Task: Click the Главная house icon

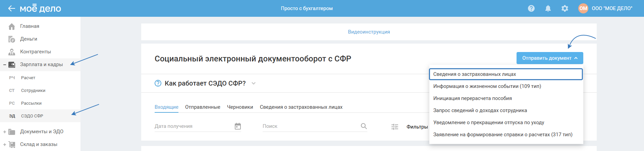Action: pos(12,26)
